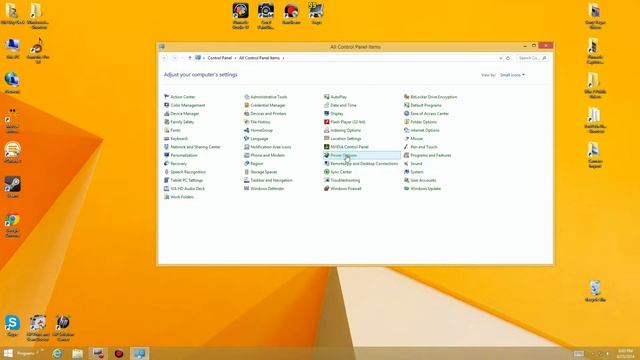Open the File History link
Viewport: 640px width, 360px height.
[x=260, y=122]
